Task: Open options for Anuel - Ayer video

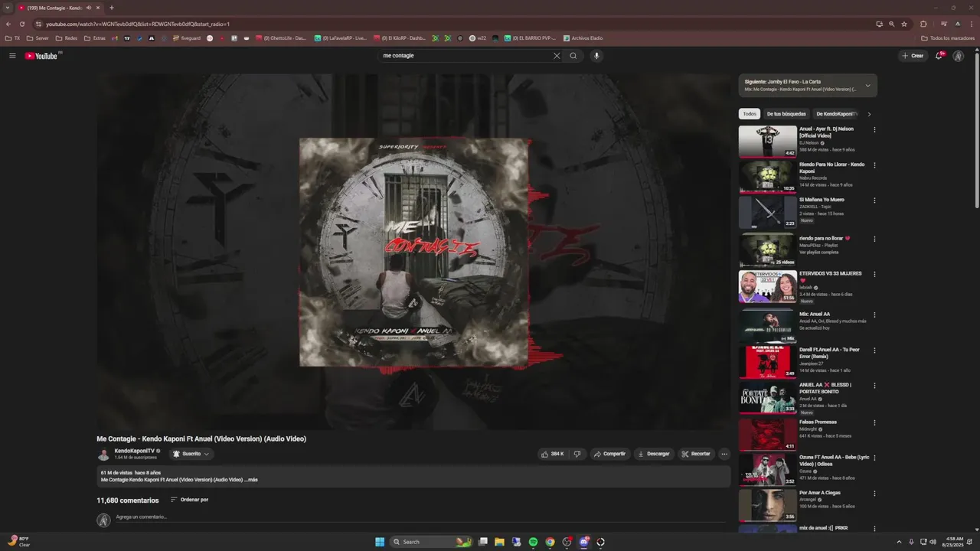Action: 874,129
